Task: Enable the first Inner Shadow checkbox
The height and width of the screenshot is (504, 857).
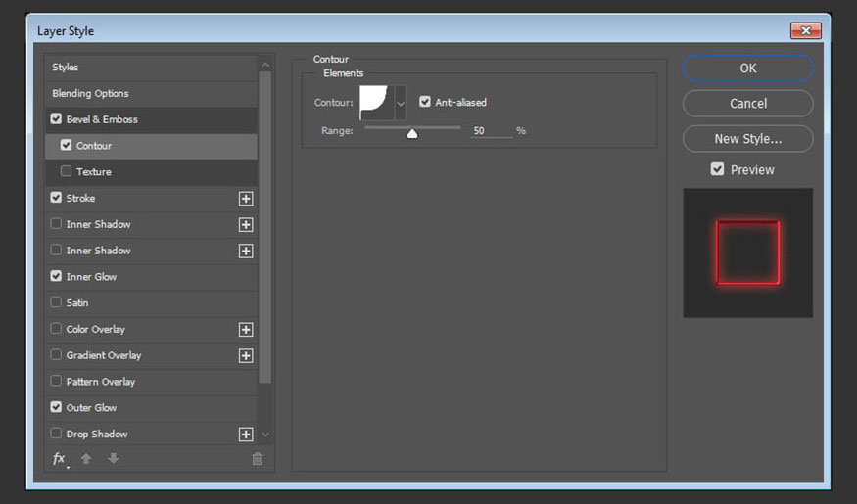Action: click(56, 223)
